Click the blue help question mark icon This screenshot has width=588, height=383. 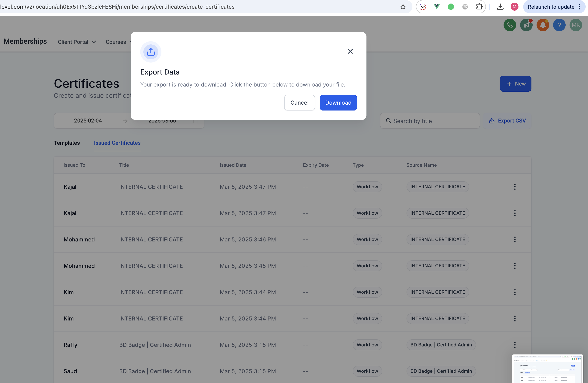[559, 25]
